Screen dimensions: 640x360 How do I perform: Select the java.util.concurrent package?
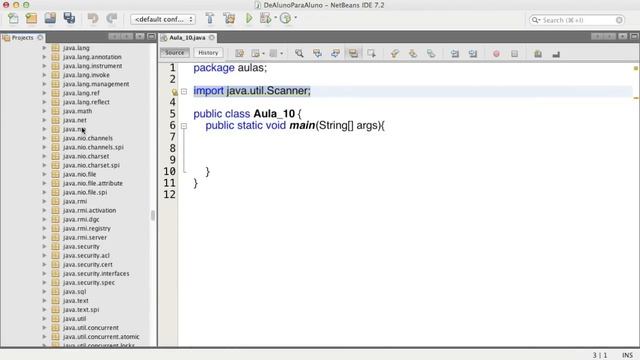coord(91,328)
